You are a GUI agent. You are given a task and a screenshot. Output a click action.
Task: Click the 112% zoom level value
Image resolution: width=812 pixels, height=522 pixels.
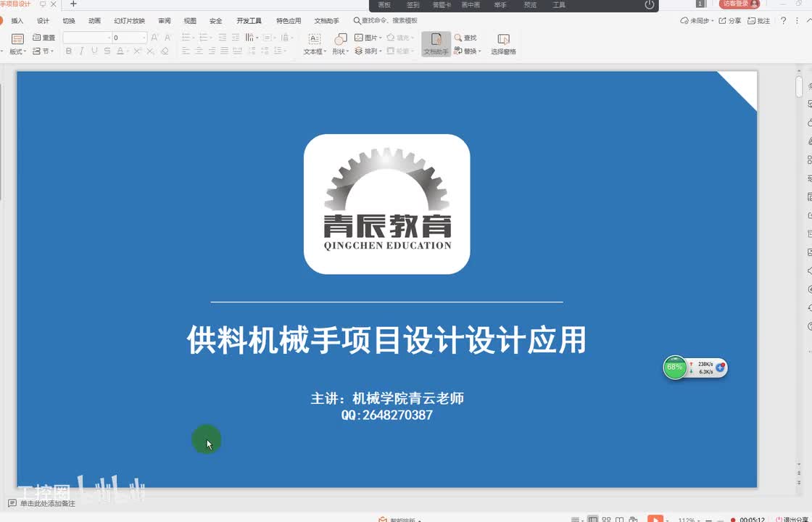pyautogui.click(x=687, y=519)
